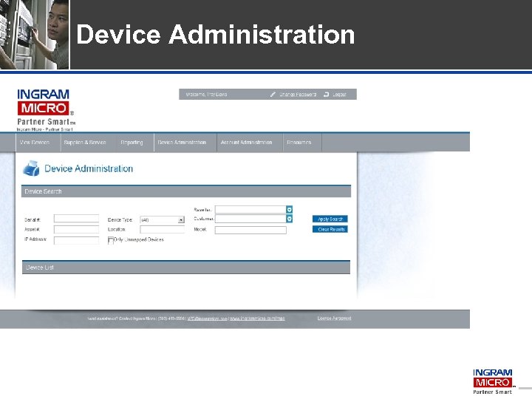Click the printer icon beside Device Administration heading
The height and width of the screenshot is (399, 532).
31,168
